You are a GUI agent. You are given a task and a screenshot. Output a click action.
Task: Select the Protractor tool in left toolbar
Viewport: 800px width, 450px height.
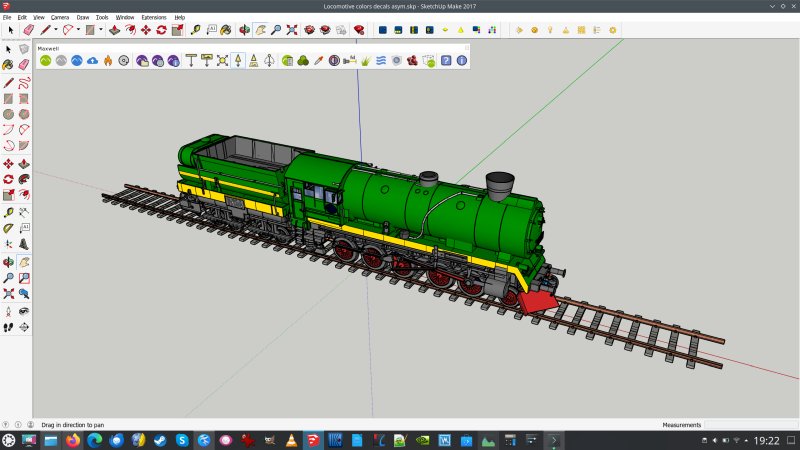point(8,228)
